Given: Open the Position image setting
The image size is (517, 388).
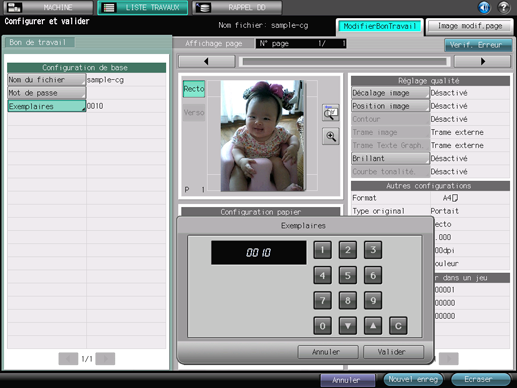Looking at the screenshot, I should click(x=390, y=106).
